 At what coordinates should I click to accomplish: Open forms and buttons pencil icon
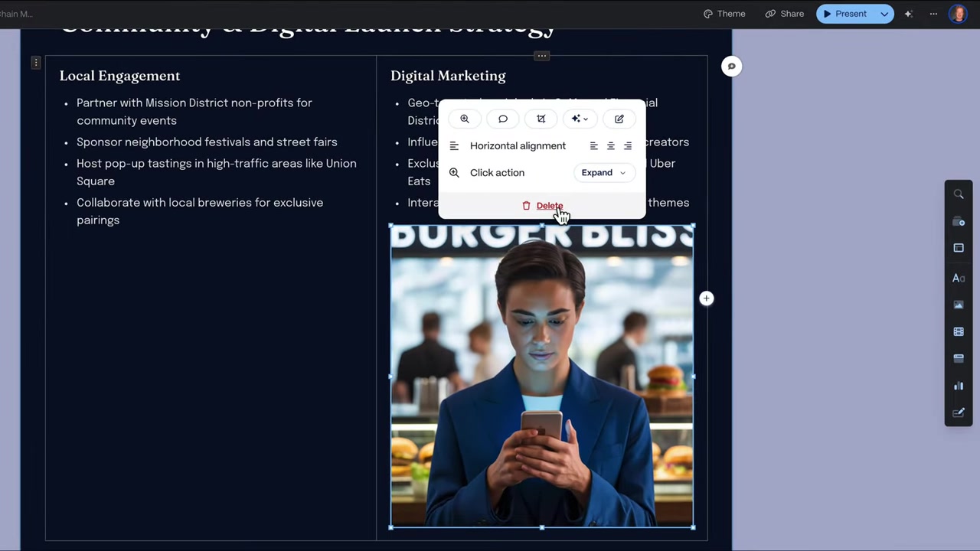coord(959,412)
